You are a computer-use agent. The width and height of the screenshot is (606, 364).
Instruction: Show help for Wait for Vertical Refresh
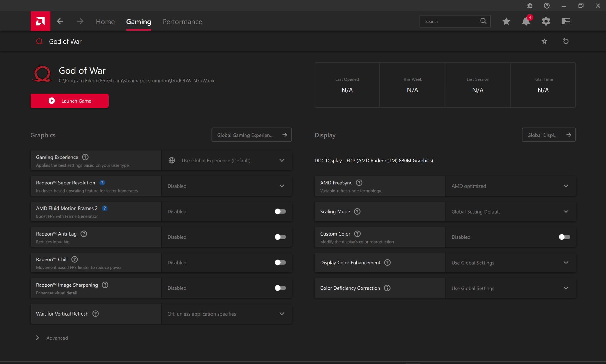click(95, 313)
